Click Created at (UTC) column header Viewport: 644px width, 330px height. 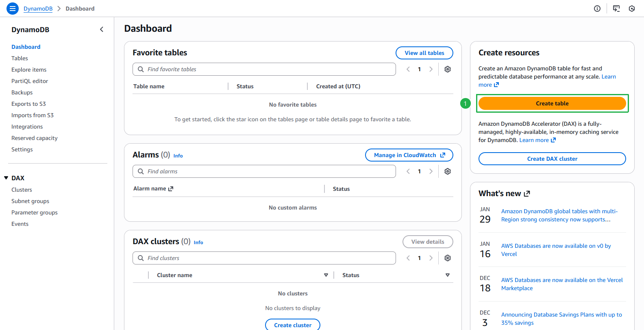click(338, 86)
